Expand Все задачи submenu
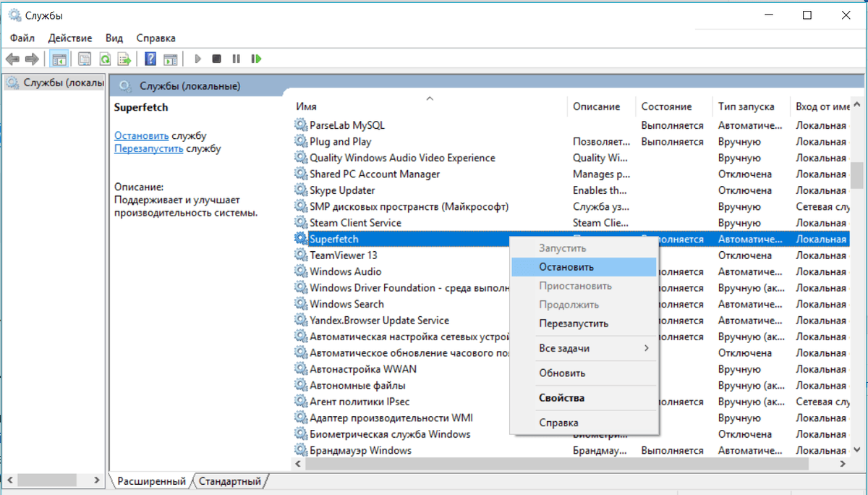The height and width of the screenshot is (495, 868). pos(584,348)
